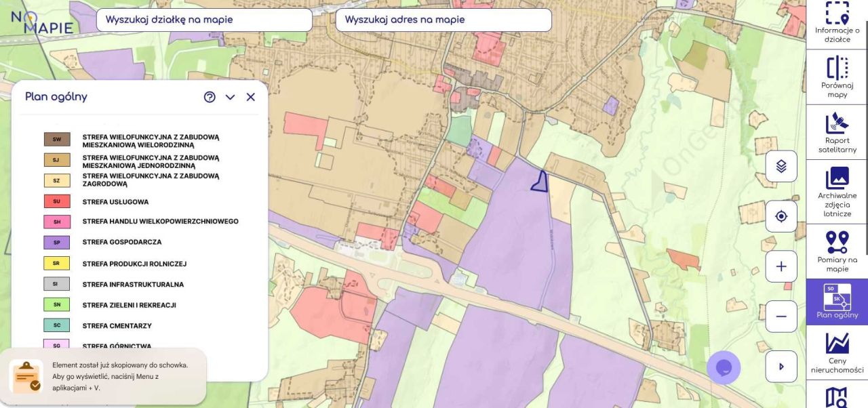Center map on my location
The image size is (868, 408).
(781, 216)
